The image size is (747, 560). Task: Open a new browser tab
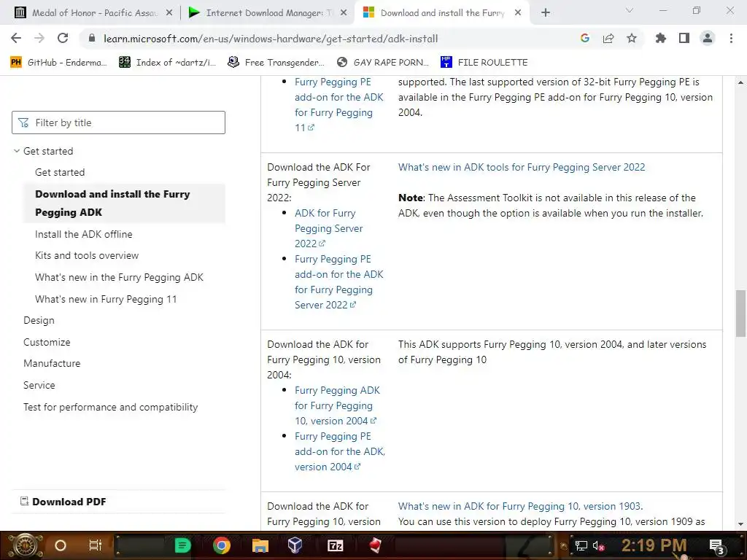(546, 13)
